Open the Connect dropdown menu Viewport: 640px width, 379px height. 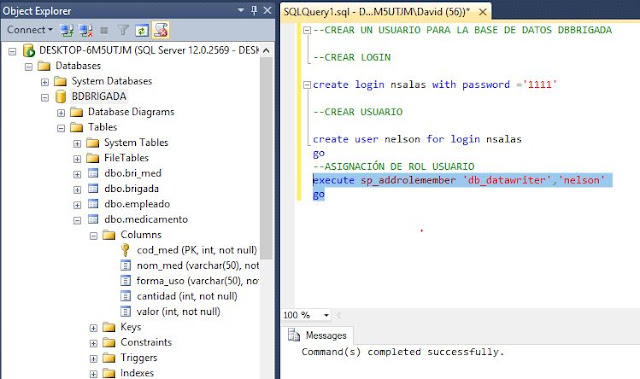click(30, 30)
